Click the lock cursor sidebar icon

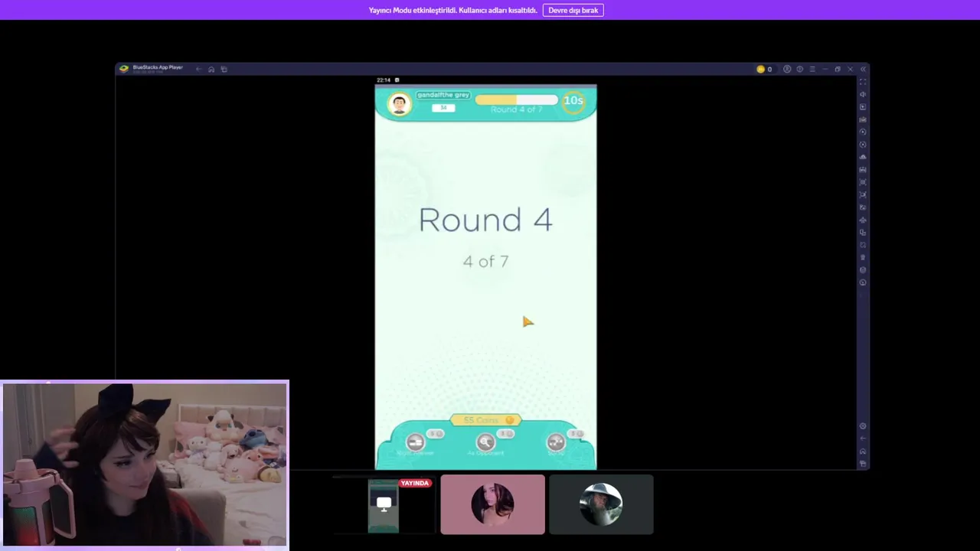[863, 107]
